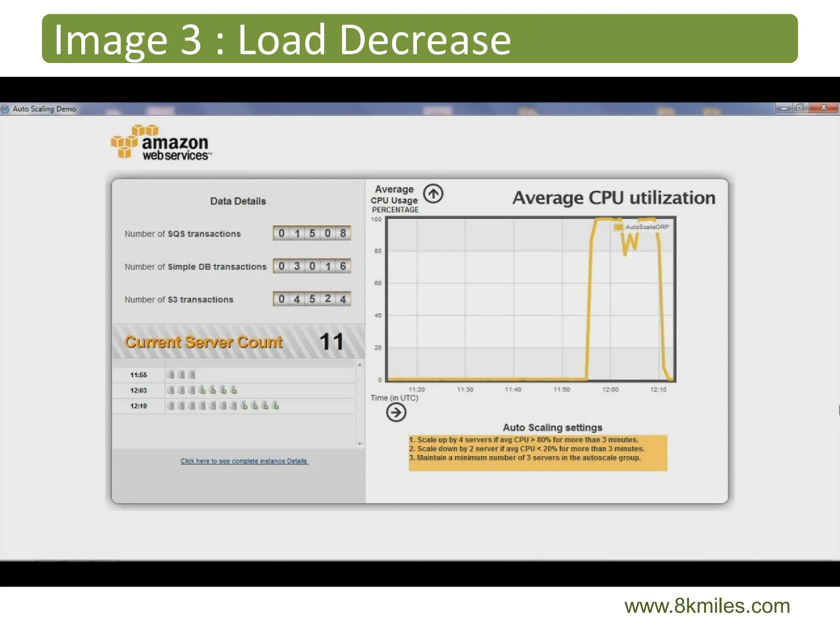Screen dimensions: 840x630
Task: Click the SQS transactions counter 01508
Action: tap(312, 233)
